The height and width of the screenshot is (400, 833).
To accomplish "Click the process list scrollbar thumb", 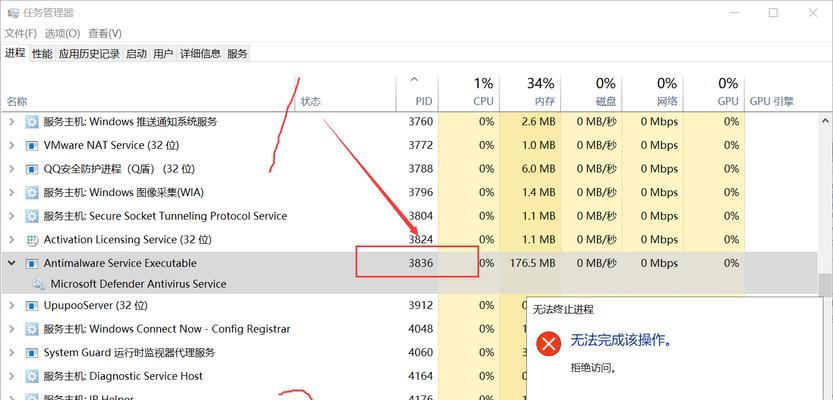I will [x=826, y=284].
